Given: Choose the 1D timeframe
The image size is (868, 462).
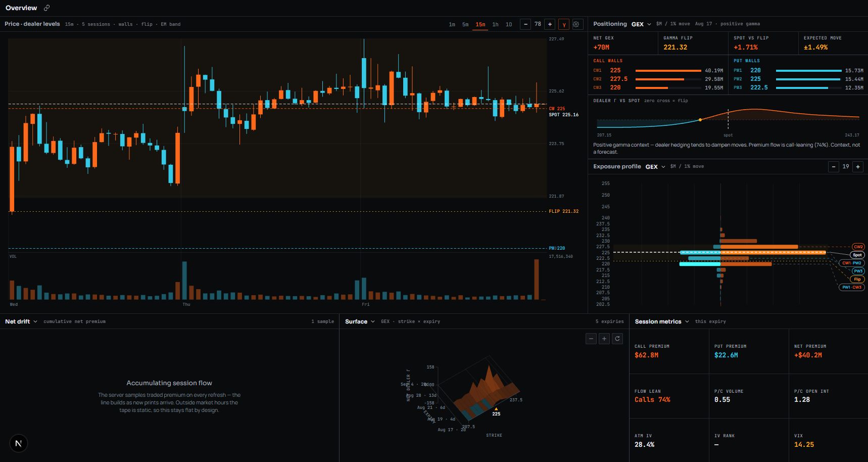Looking at the screenshot, I should tap(509, 24).
